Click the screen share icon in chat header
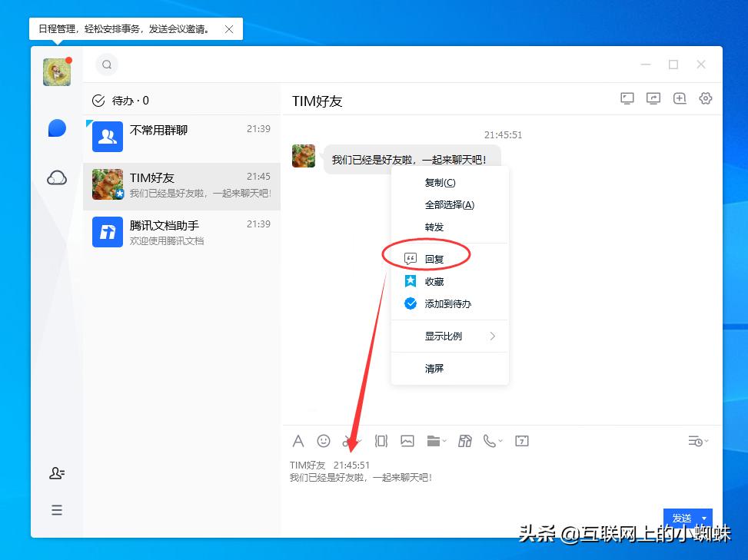Viewport: 748px width, 560px height. (627, 98)
